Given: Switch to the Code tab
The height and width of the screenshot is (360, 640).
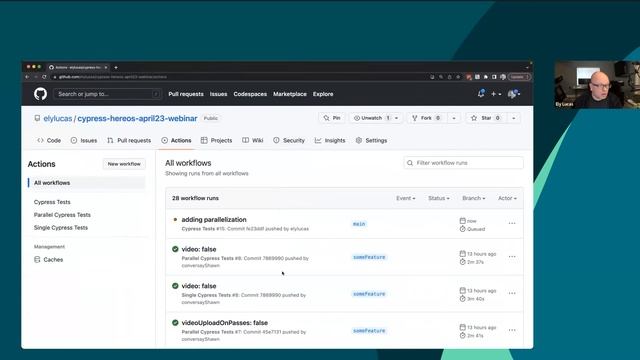Looking at the screenshot, I should tap(49, 140).
